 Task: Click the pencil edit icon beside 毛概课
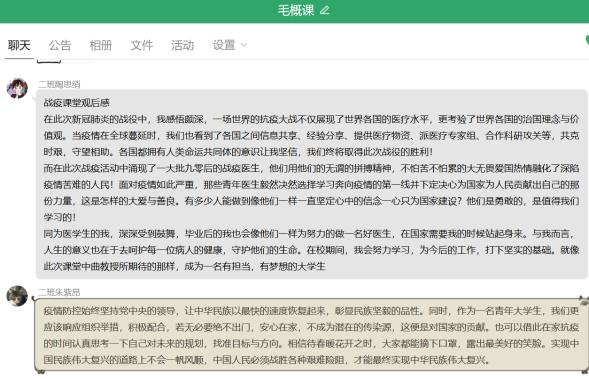coord(325,10)
